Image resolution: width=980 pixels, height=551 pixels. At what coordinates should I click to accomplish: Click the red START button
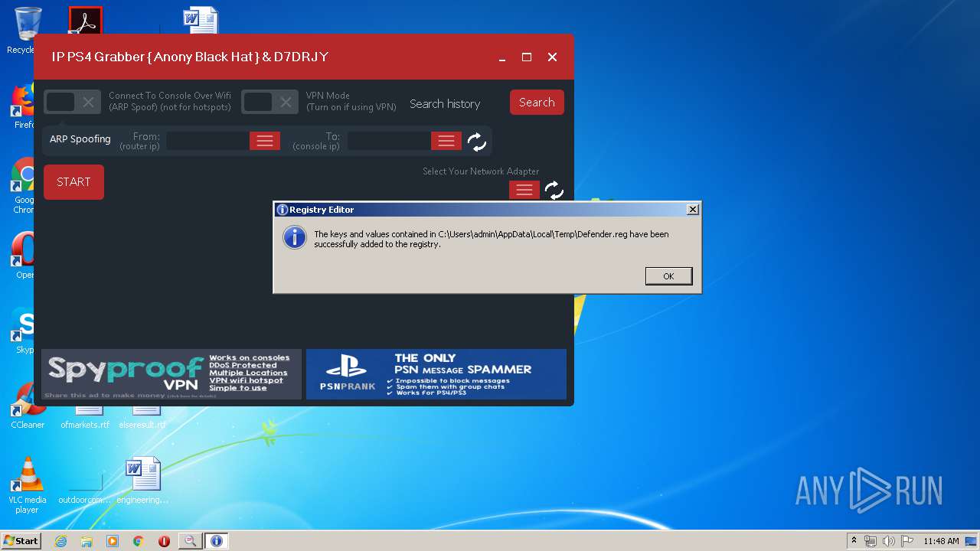pyautogui.click(x=73, y=182)
